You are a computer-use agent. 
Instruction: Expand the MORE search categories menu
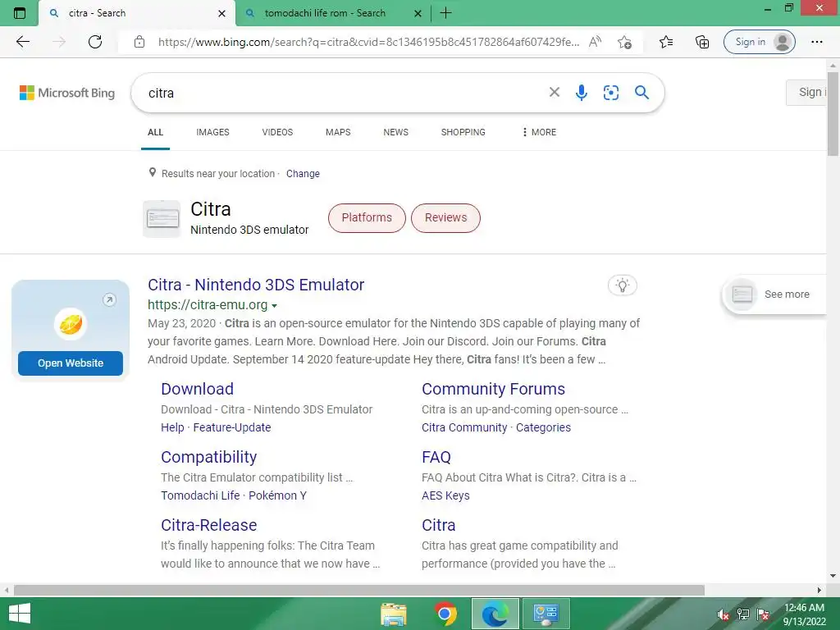coord(540,132)
